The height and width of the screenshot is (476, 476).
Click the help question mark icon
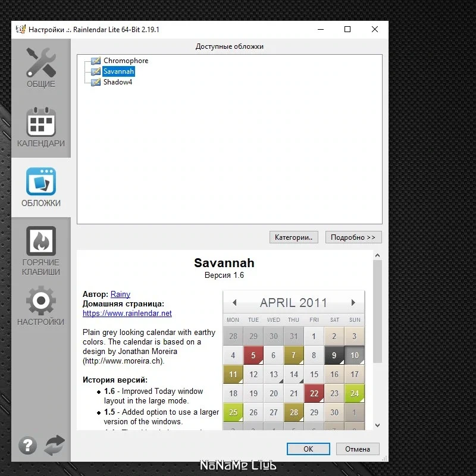(27, 445)
